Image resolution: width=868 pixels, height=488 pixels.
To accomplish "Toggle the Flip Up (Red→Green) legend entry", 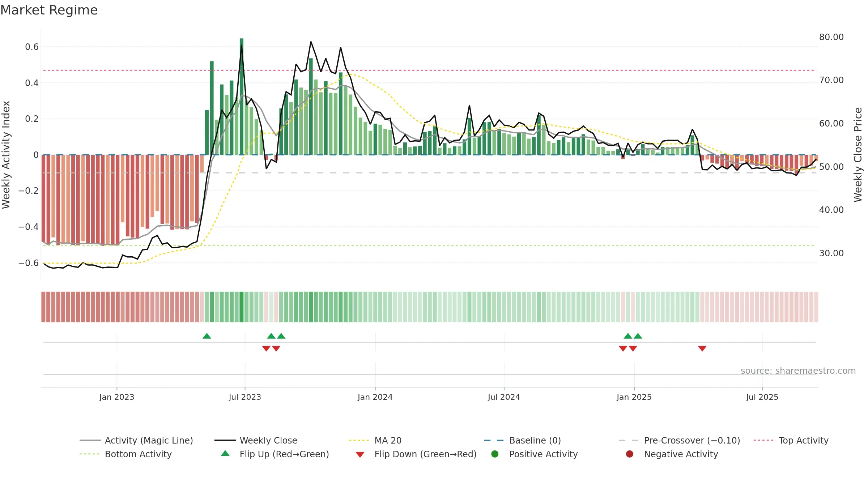I will [275, 454].
